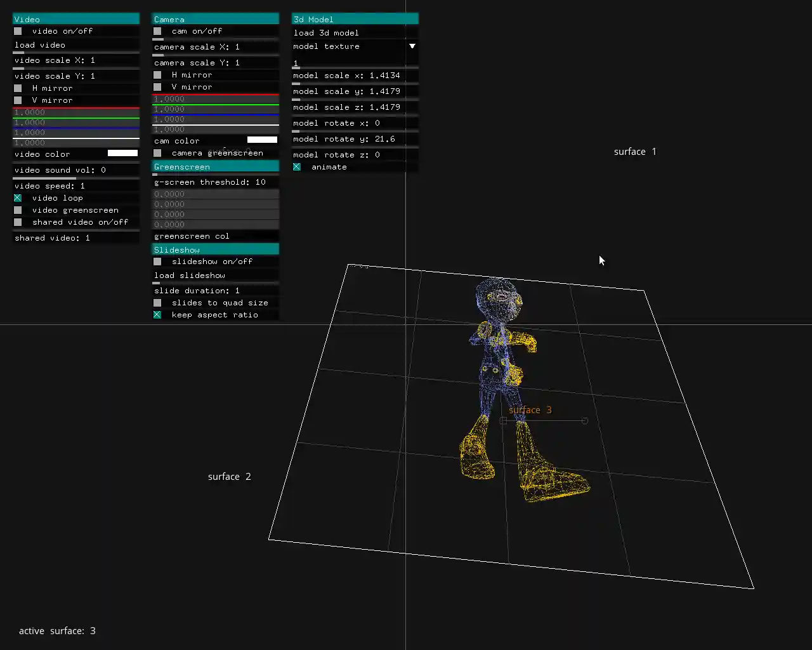The image size is (812, 650).
Task: Enable V mirror in the Camera panel
Action: 157,87
